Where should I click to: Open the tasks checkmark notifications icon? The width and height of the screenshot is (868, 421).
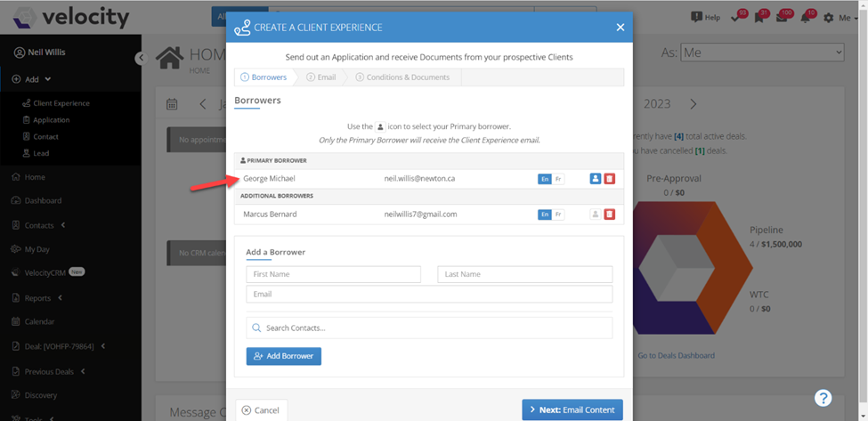[737, 17]
